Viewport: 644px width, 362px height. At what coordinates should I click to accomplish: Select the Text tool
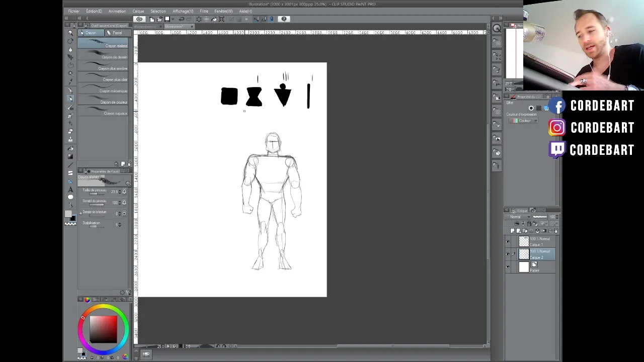coord(70,190)
